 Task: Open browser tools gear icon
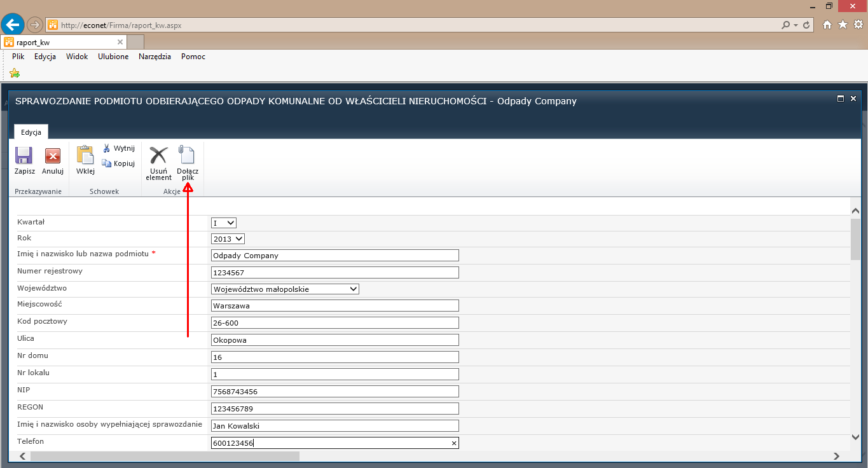(x=858, y=25)
